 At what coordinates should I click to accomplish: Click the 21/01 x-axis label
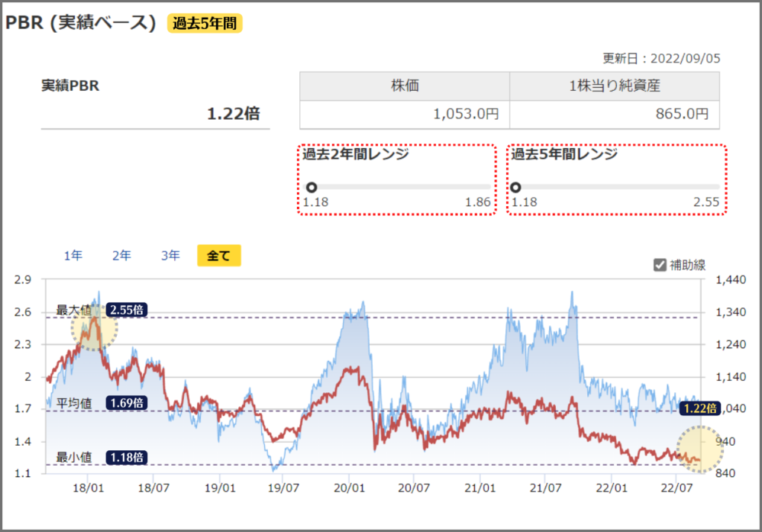(x=480, y=488)
